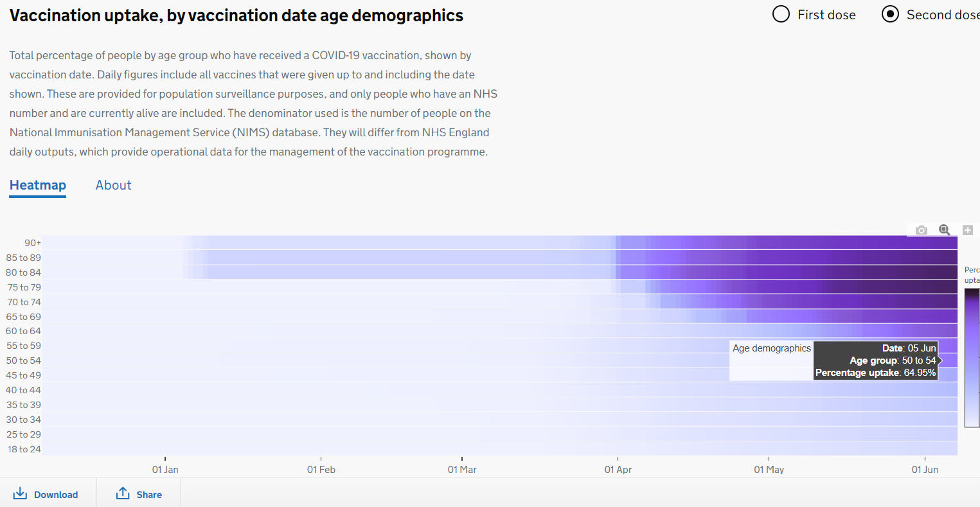Viewport: 980px width, 507px height.
Task: Click the 01 Jun date axis label
Action: click(x=925, y=470)
